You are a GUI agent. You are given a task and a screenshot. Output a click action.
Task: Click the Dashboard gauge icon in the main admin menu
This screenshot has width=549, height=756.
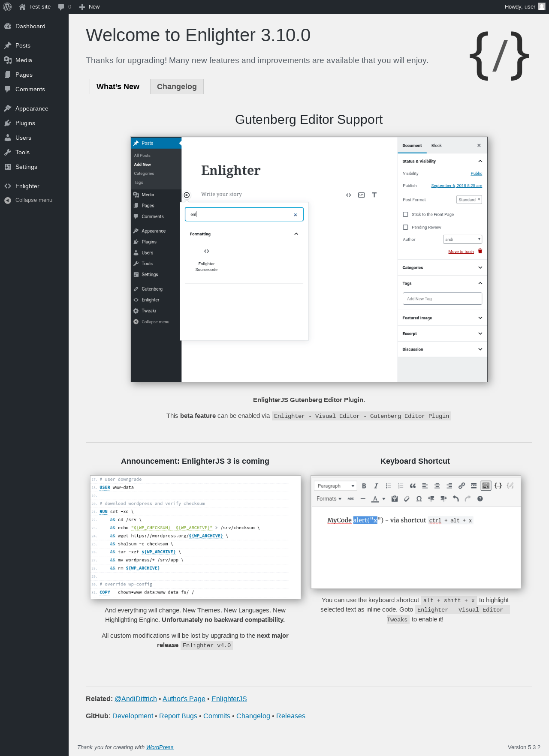pyautogui.click(x=8, y=26)
